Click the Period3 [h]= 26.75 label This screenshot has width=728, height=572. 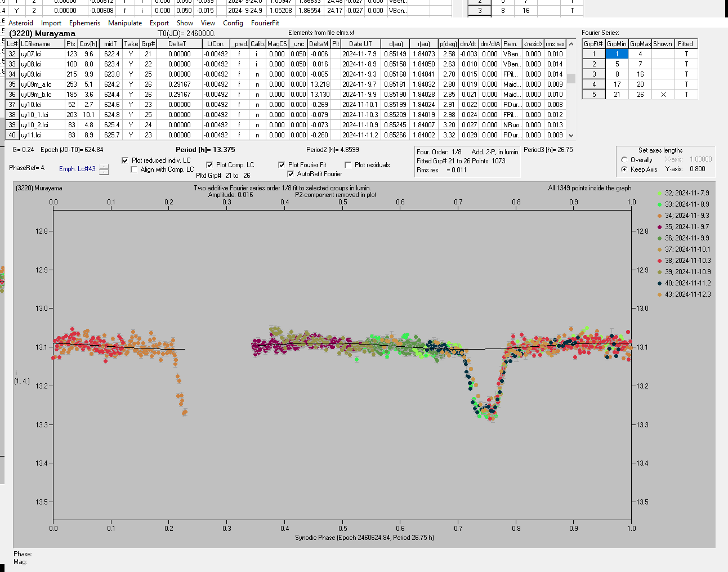548,150
